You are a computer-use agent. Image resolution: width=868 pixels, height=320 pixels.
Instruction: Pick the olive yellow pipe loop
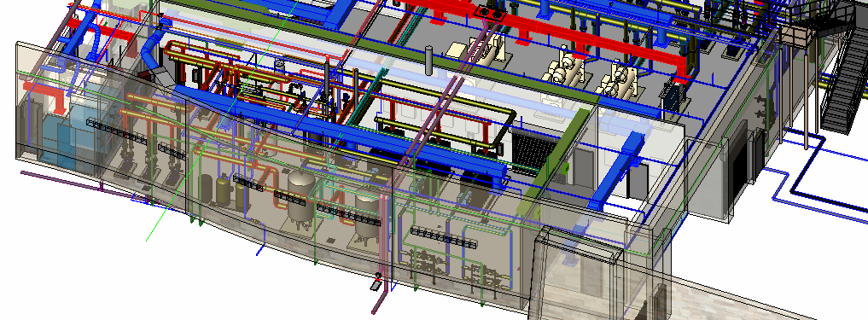(x=446, y=125)
